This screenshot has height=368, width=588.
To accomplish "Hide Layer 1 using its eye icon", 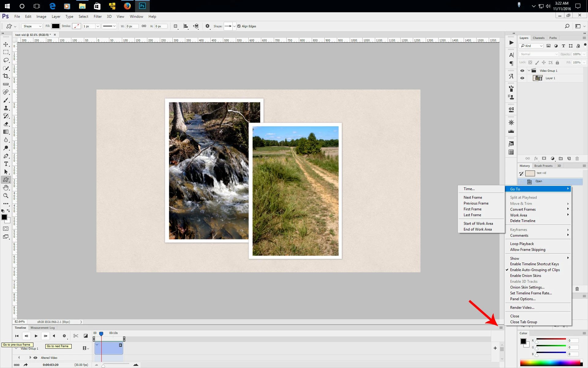I will (x=522, y=78).
